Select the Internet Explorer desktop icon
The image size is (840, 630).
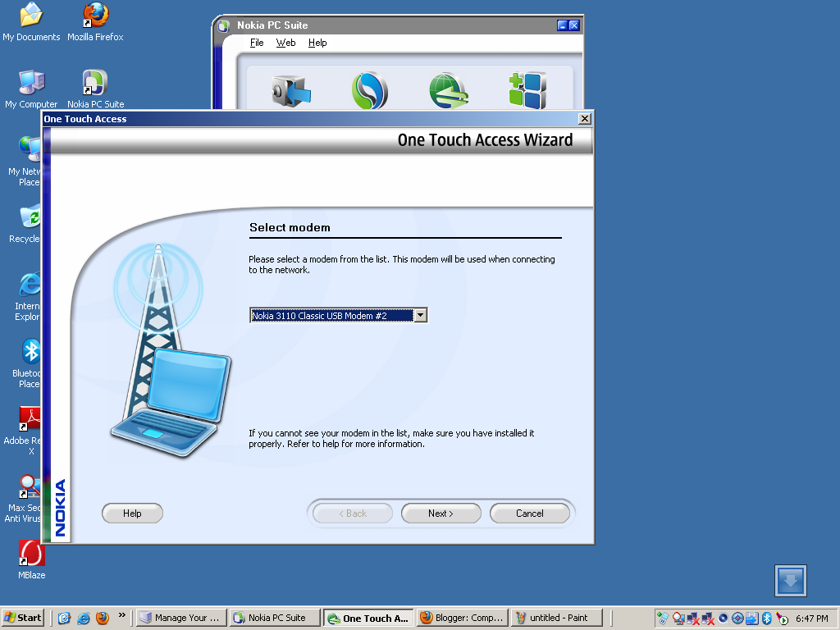(28, 296)
